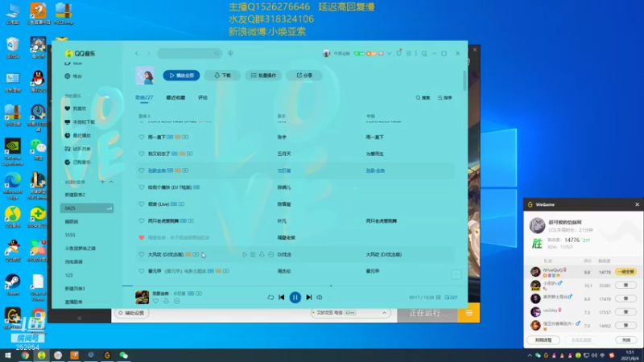The width and height of the screenshot is (644, 362).
Task: Click the song list vertical scrollbar
Action: point(464,80)
